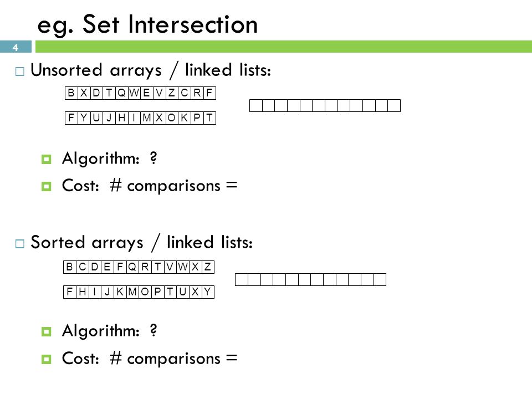Click the slide number 4 badge

point(16,47)
